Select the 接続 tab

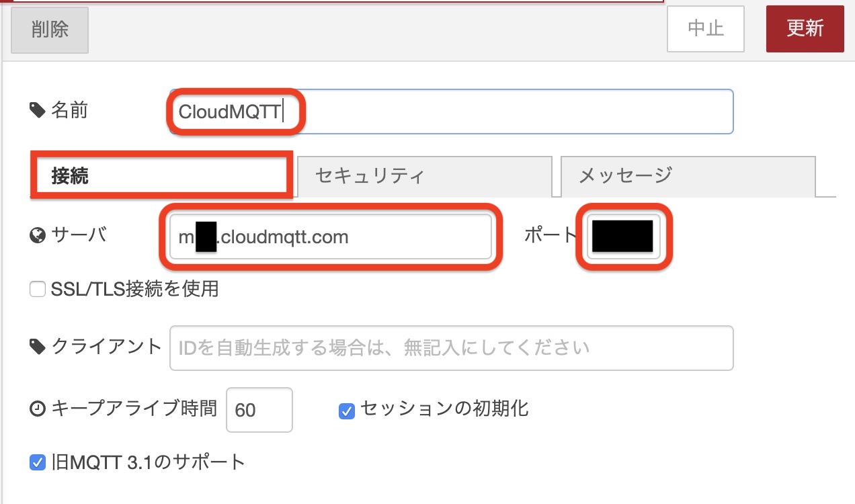162,176
